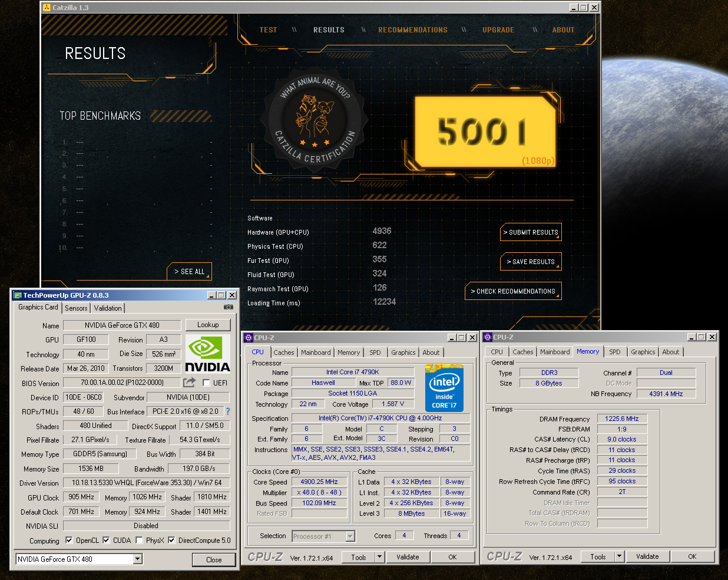The width and height of the screenshot is (728, 580).
Task: Click OK in the CPU-Z CPU window
Action: pyautogui.click(x=452, y=557)
